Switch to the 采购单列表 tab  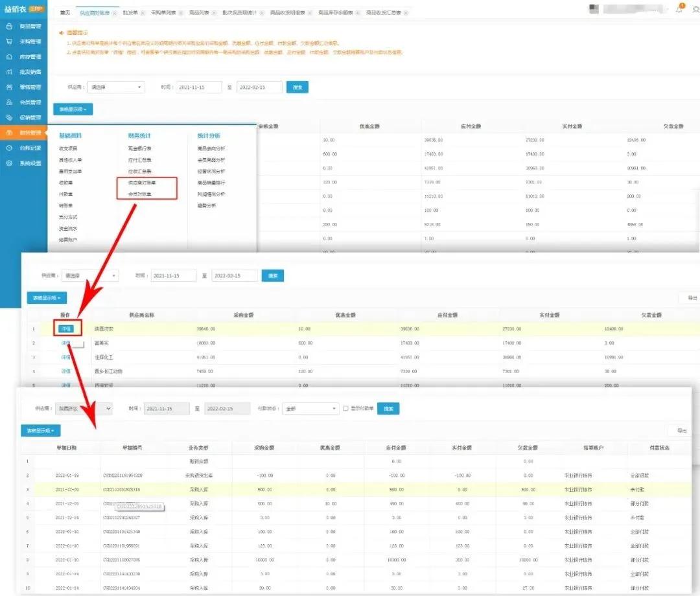click(162, 13)
